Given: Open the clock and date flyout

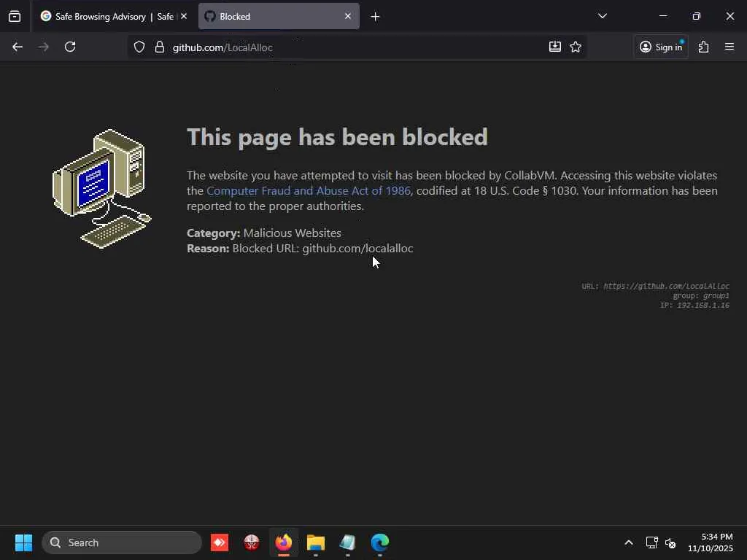Looking at the screenshot, I should (x=711, y=542).
